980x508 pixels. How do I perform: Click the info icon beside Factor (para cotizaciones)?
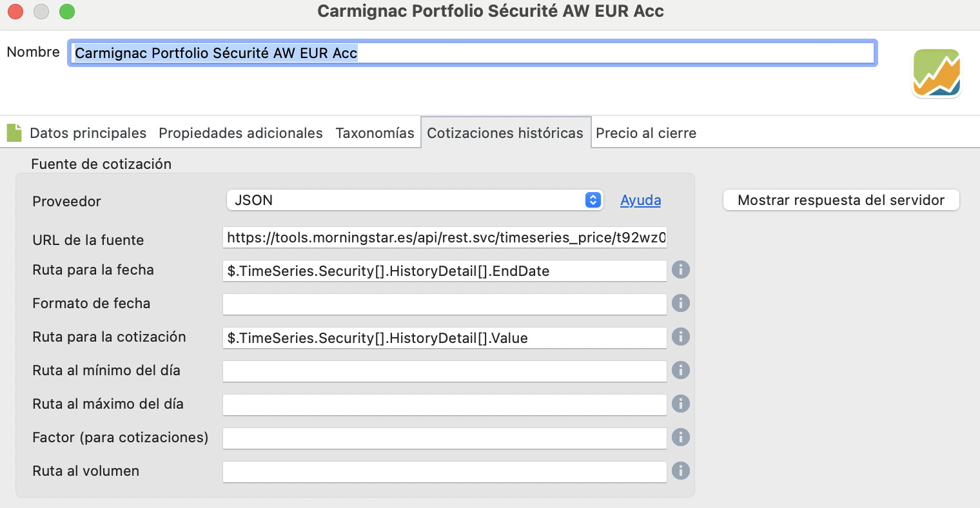pyautogui.click(x=681, y=437)
